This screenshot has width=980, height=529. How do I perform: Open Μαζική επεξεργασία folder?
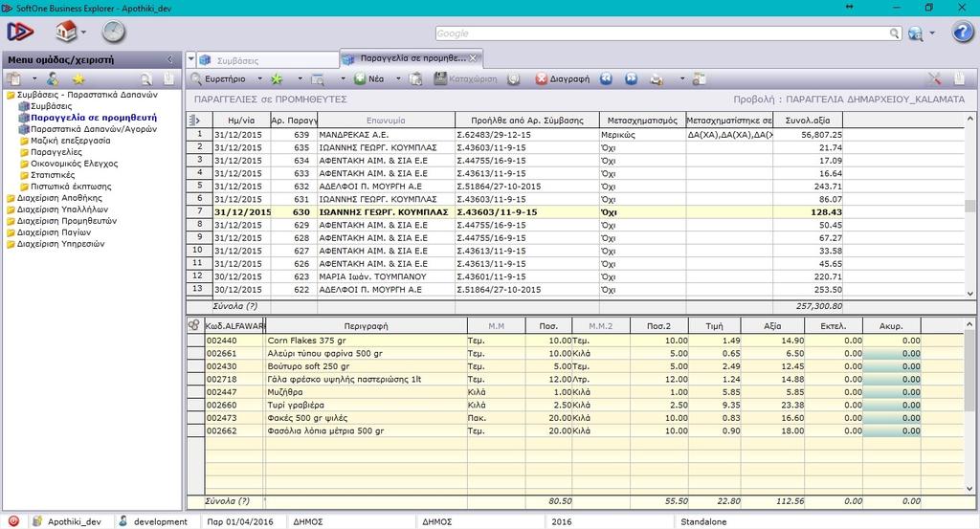pyautogui.click(x=71, y=141)
